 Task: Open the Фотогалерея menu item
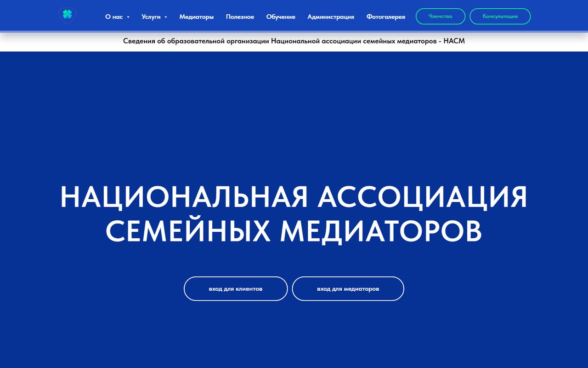(386, 17)
